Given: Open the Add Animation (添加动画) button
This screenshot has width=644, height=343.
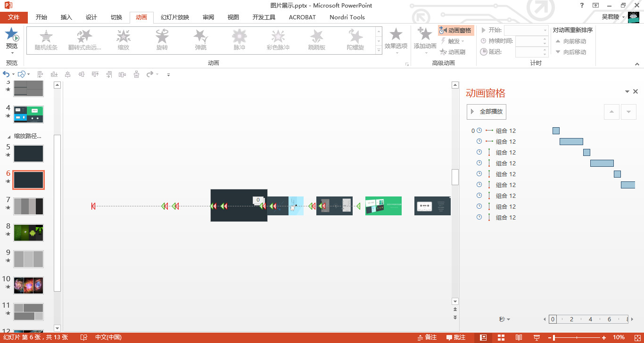Looking at the screenshot, I should point(425,38).
